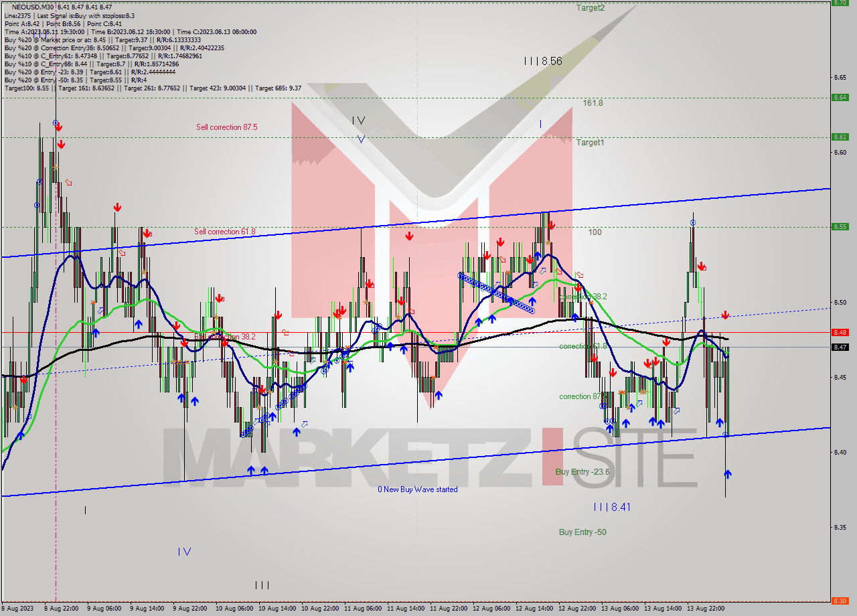This screenshot has height=616, width=857.
Task: Click the 8.40 price axis value
Action: pos(840,453)
